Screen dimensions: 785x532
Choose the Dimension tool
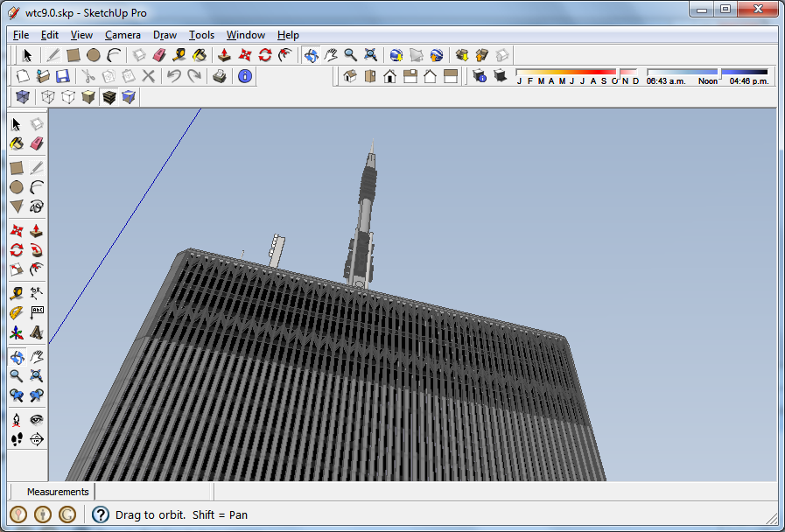click(37, 293)
